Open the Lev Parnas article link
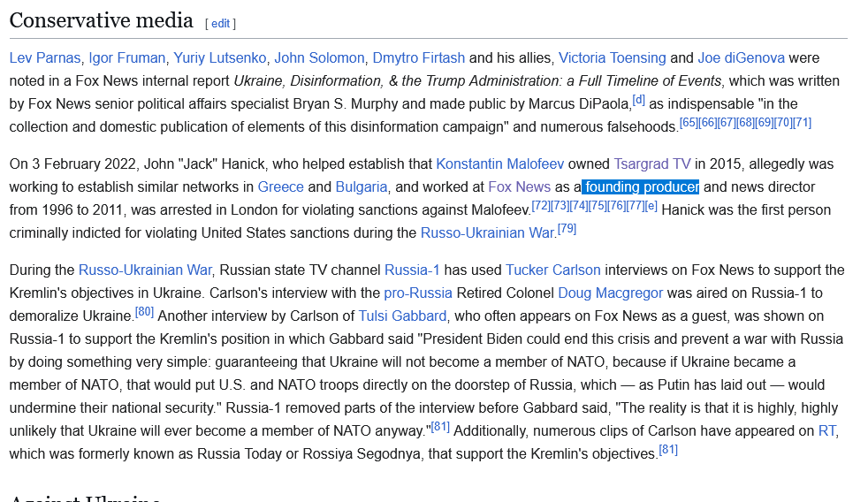 [x=45, y=58]
